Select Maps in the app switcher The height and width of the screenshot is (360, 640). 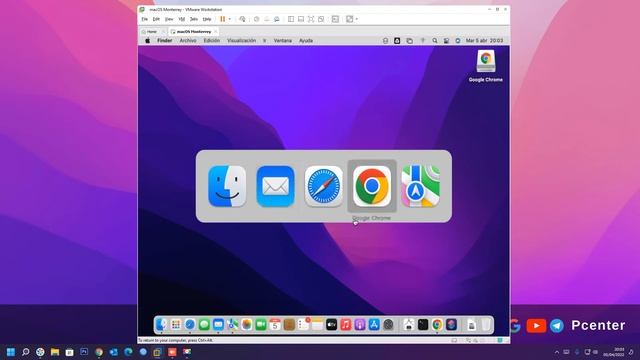[420, 186]
